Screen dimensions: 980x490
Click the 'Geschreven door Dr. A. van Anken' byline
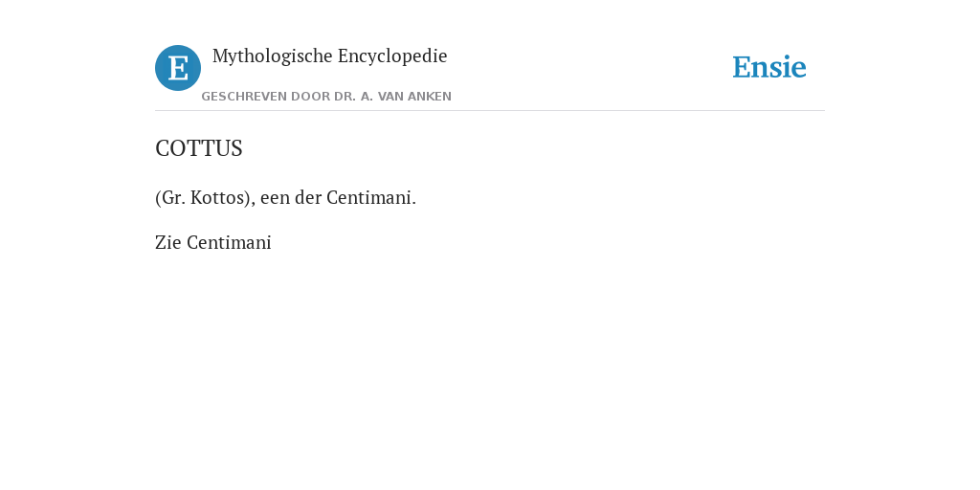[x=326, y=97]
